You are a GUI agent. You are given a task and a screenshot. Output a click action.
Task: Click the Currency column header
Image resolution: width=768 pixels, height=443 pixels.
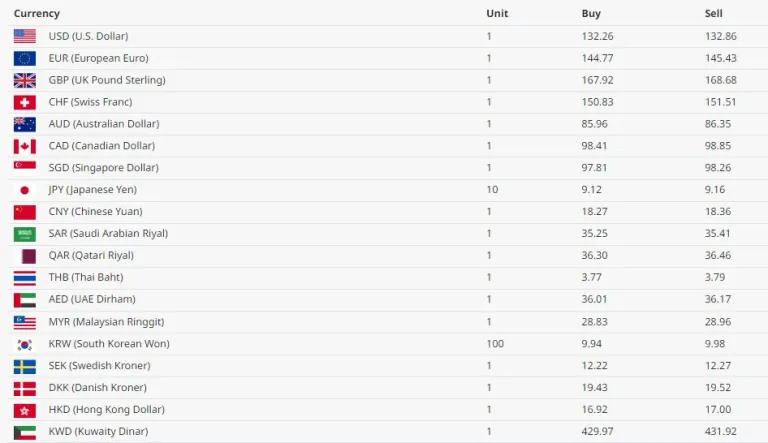pos(37,14)
